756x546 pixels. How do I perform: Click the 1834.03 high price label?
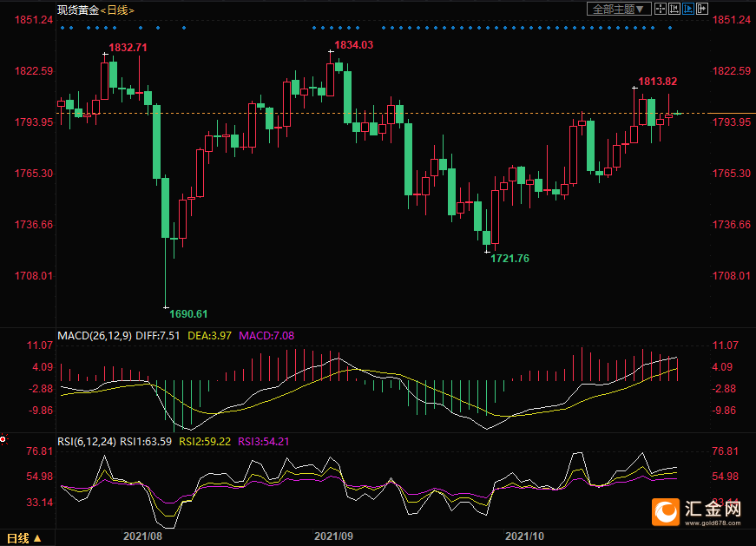click(x=354, y=45)
